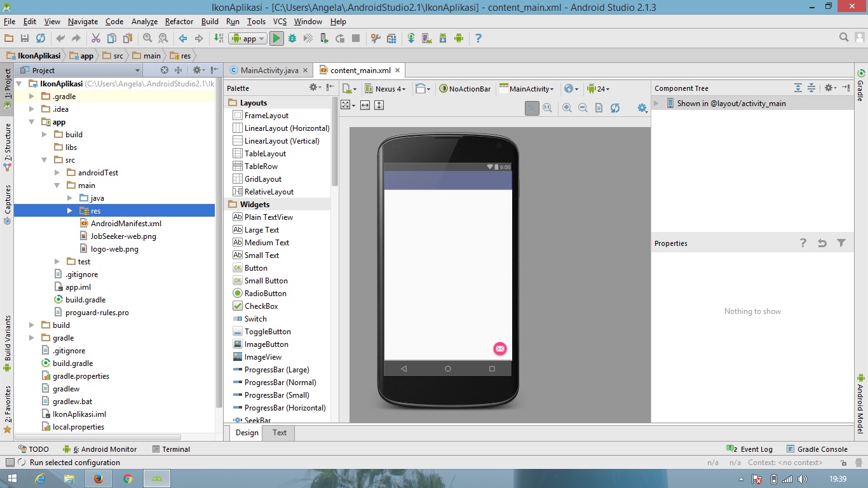
Task: Sync project with Gradle files
Action: click(x=412, y=38)
